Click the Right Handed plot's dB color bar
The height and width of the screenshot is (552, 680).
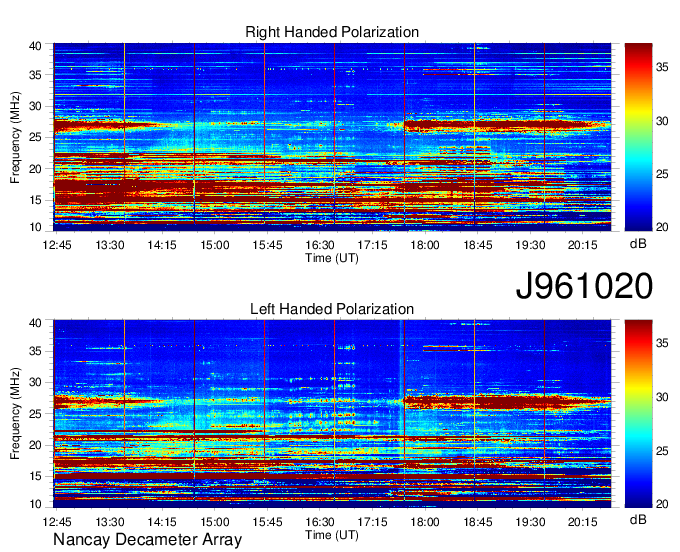pos(638,137)
